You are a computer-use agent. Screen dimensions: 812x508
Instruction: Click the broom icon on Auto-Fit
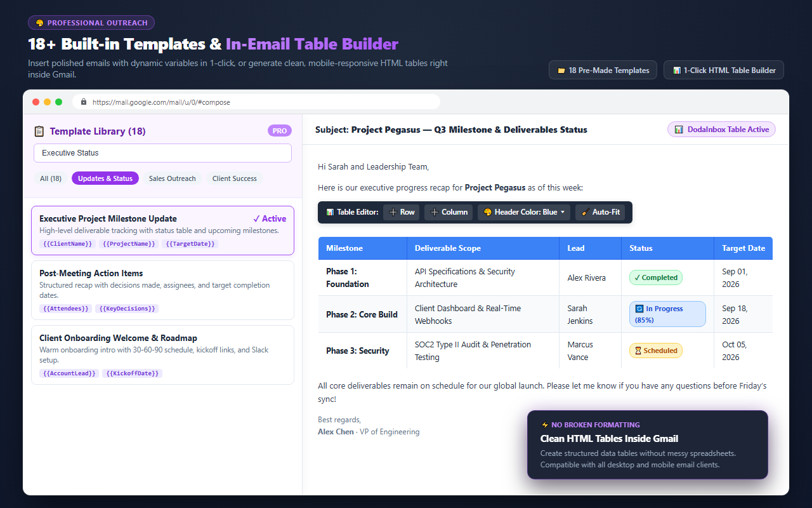(x=586, y=212)
